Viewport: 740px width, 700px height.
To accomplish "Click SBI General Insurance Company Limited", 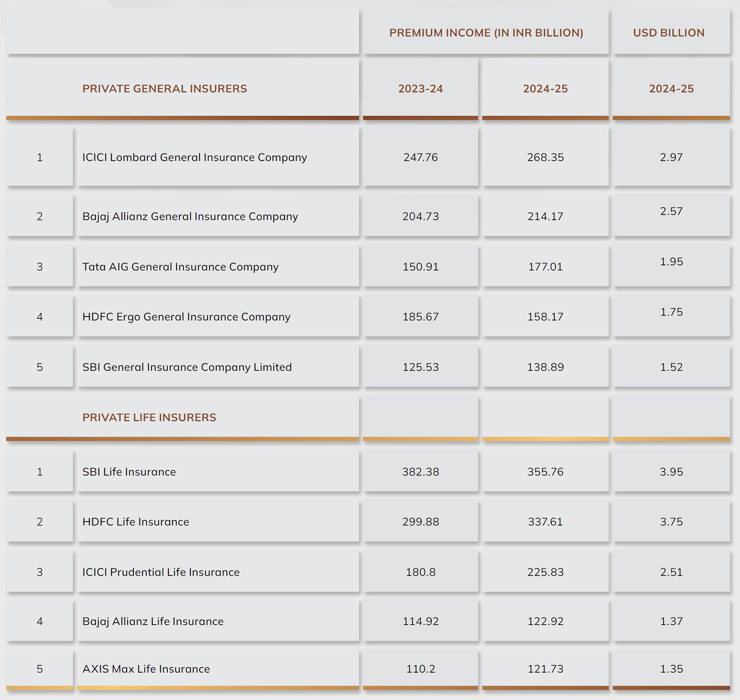I will (187, 367).
